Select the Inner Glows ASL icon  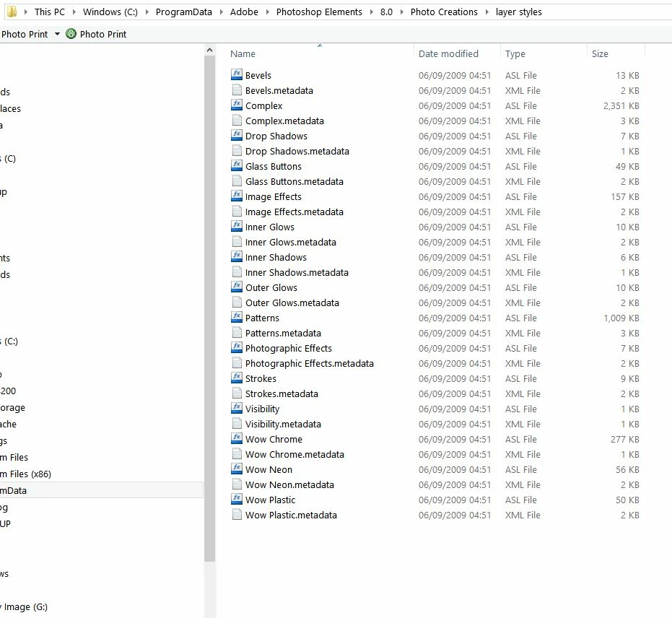tap(237, 227)
